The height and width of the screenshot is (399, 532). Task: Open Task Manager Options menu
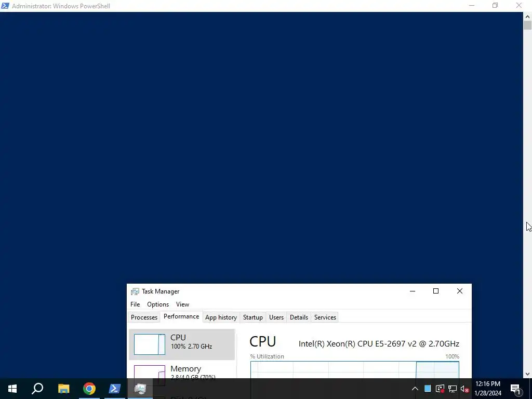click(x=158, y=304)
